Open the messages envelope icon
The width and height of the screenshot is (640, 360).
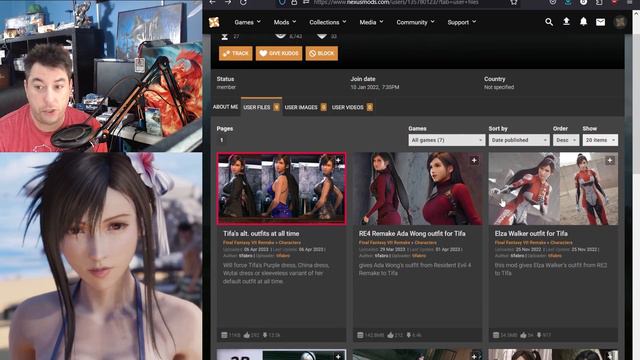600,22
